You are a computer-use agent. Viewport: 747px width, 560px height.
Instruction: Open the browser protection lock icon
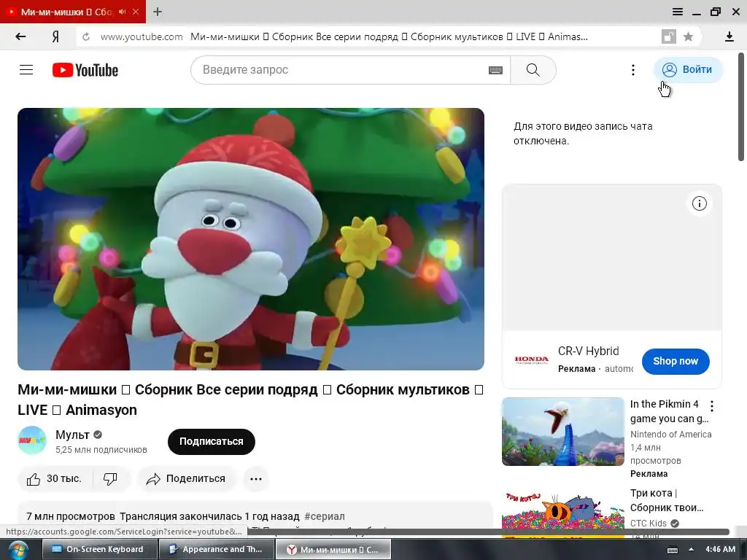click(x=668, y=36)
